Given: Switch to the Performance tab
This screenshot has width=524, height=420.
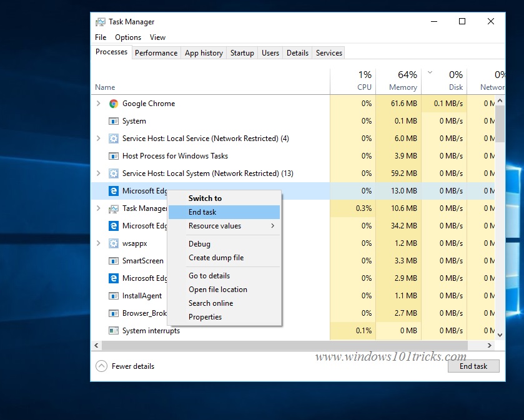Looking at the screenshot, I should click(x=156, y=52).
